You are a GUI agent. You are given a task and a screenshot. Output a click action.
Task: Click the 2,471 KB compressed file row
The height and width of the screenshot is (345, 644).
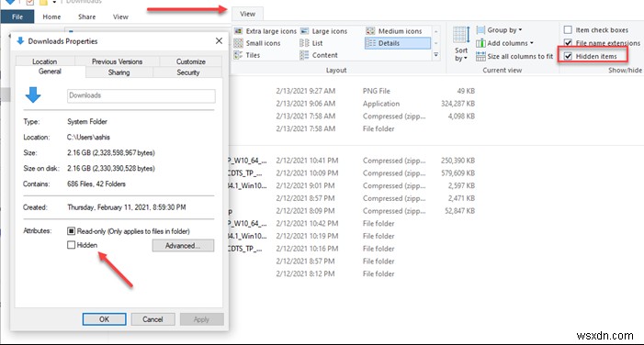click(x=353, y=198)
